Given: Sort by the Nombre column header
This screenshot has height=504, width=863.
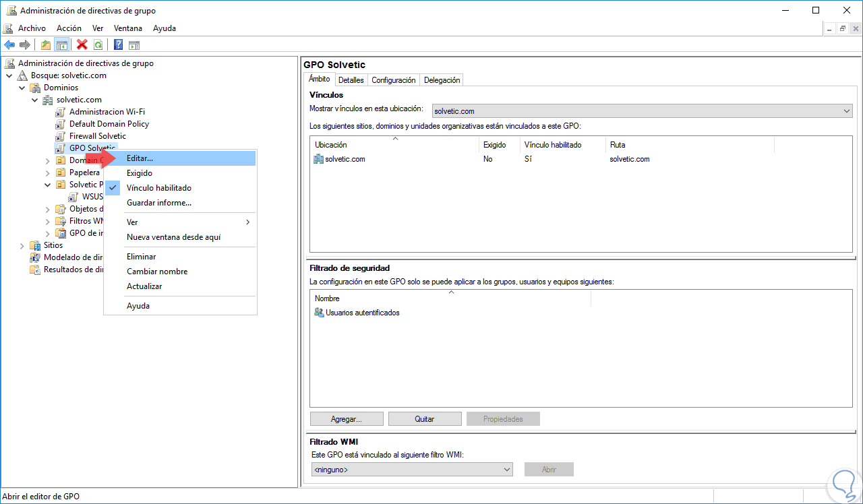Looking at the screenshot, I should [450, 298].
